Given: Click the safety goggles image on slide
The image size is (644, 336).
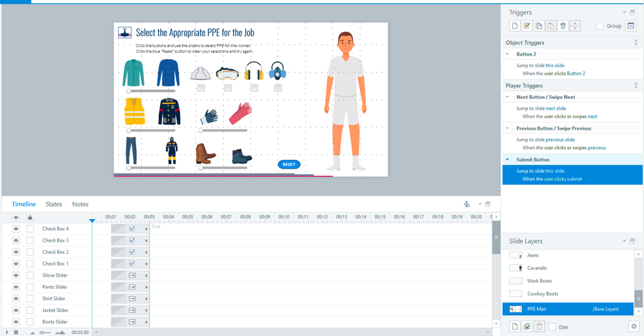Looking at the screenshot, I should point(227,73).
